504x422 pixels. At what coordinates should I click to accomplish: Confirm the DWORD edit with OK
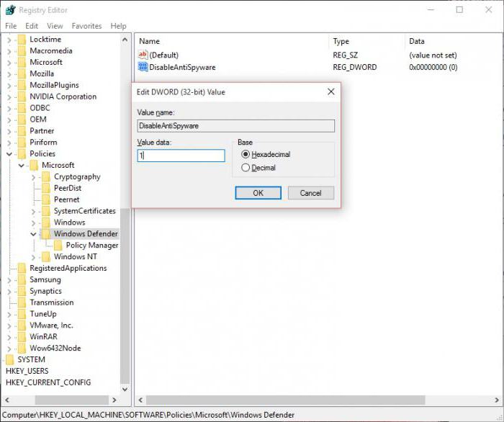[258, 193]
